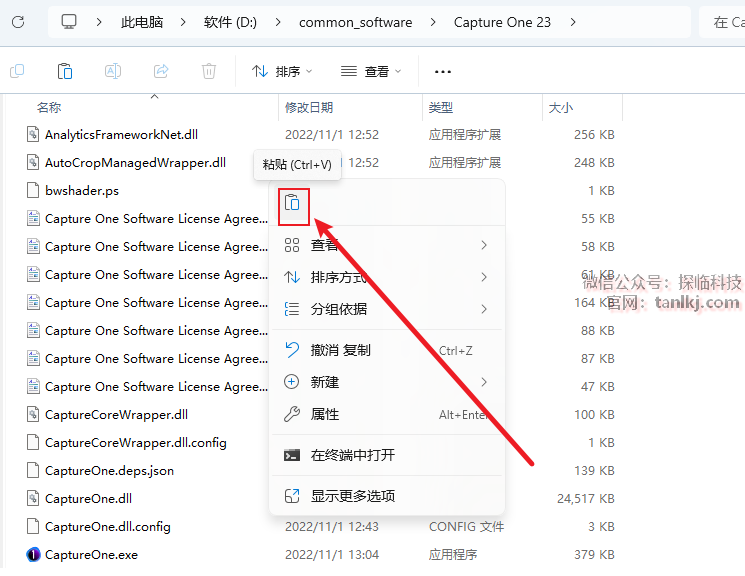The height and width of the screenshot is (576, 745).
Task: Expand chevron after 此电脑 breadcrumb
Action: pos(183,22)
